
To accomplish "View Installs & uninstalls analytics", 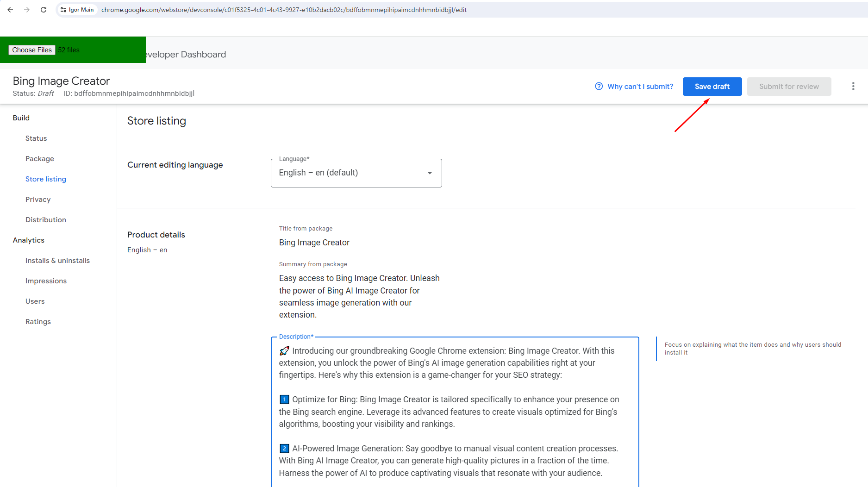I will (57, 261).
